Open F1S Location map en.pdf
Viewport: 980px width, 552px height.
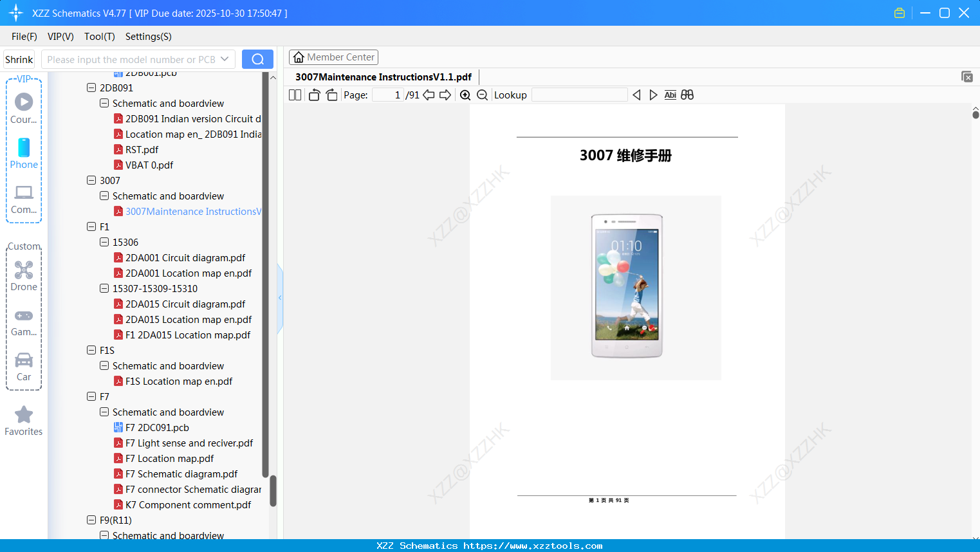click(179, 381)
